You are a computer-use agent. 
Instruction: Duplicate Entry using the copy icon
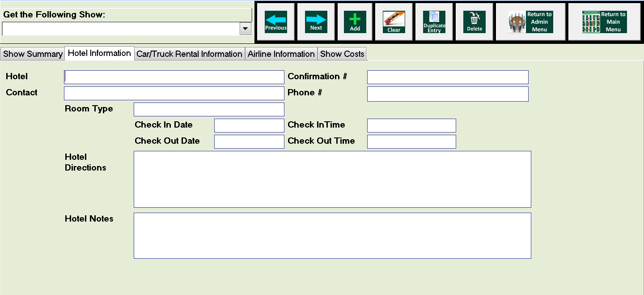click(x=434, y=22)
